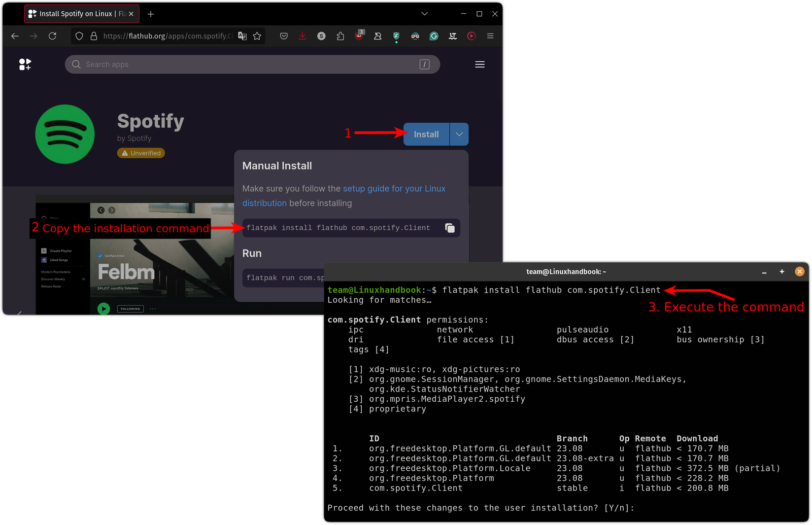Open the Firefox application menu

(490, 36)
